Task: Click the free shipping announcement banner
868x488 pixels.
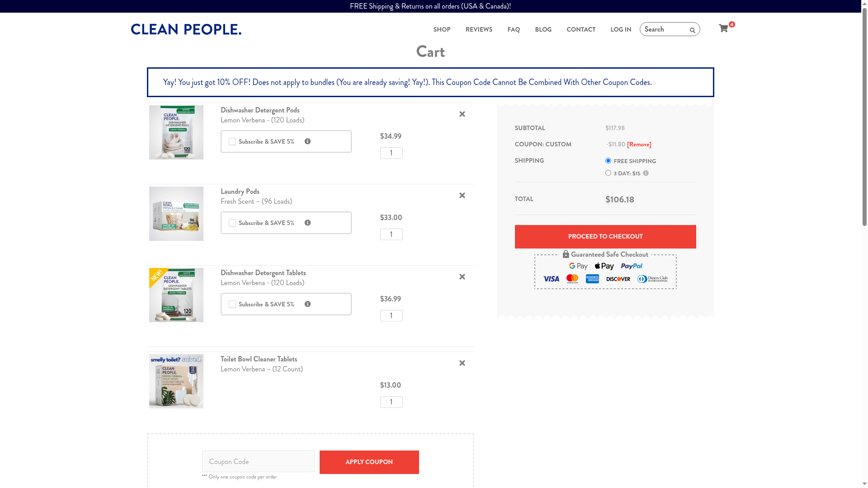Action: tap(430, 6)
